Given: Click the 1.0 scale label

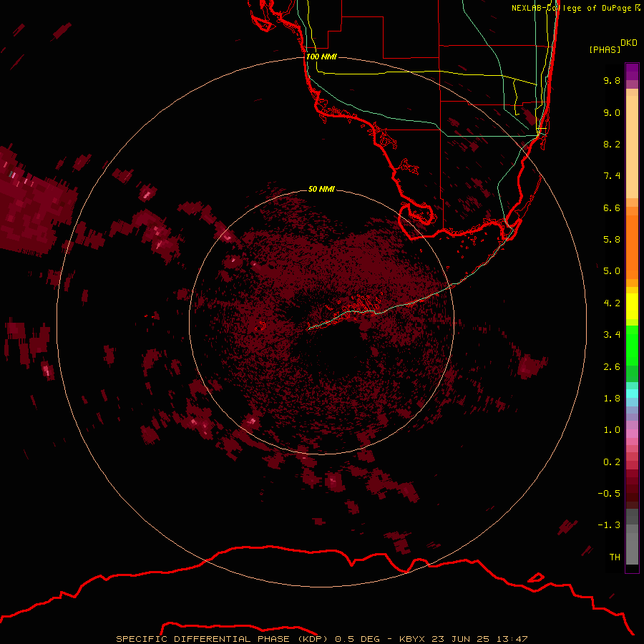Looking at the screenshot, I should coord(612,430).
